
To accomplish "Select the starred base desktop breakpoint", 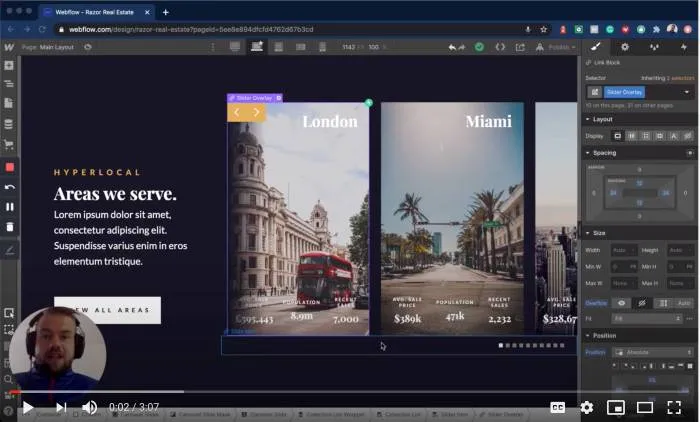I will pyautogui.click(x=257, y=46).
